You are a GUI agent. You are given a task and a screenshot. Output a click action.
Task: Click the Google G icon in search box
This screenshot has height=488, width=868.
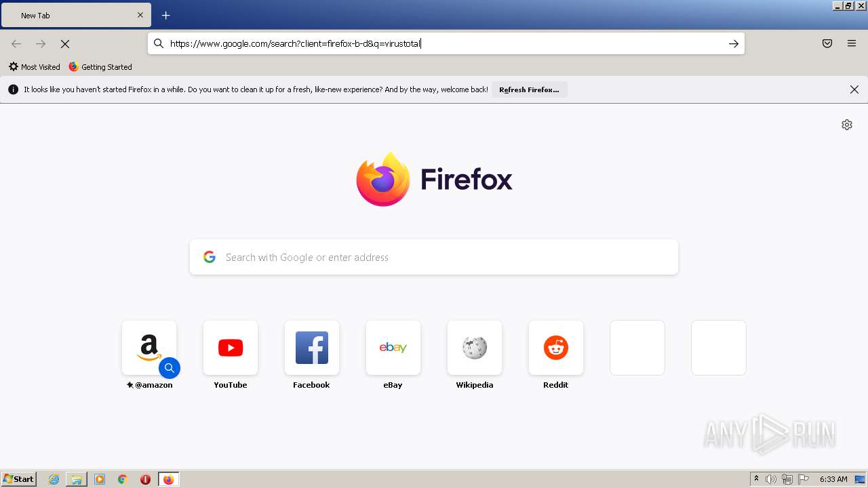click(210, 257)
